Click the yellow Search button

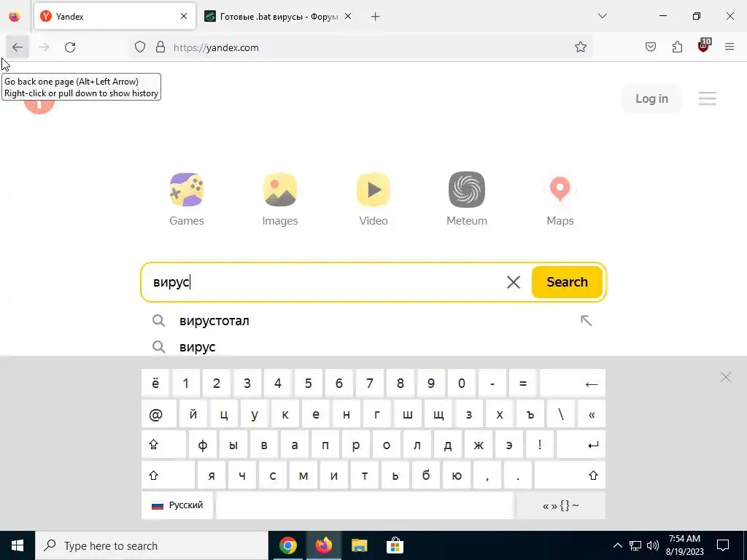click(567, 282)
